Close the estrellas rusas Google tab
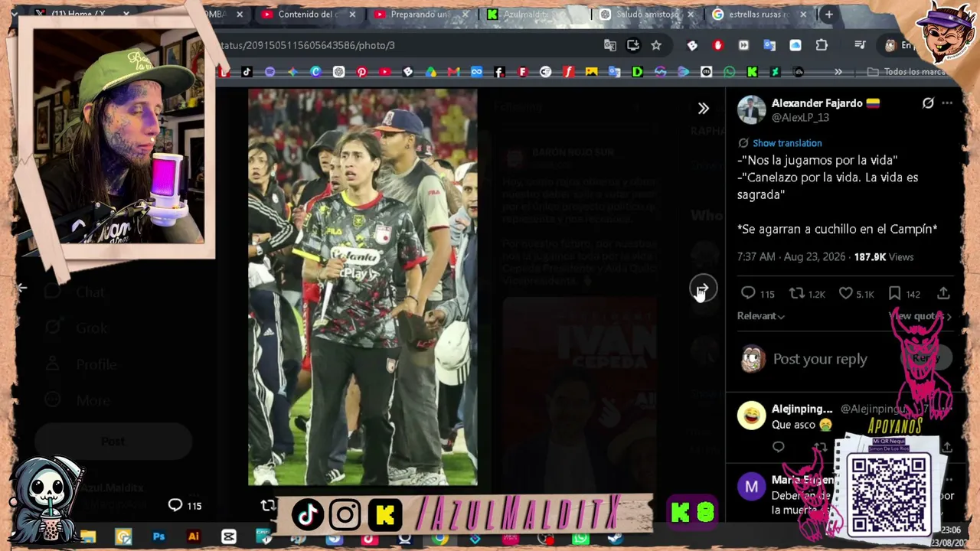Viewport: 980px width, 551px height. click(803, 15)
